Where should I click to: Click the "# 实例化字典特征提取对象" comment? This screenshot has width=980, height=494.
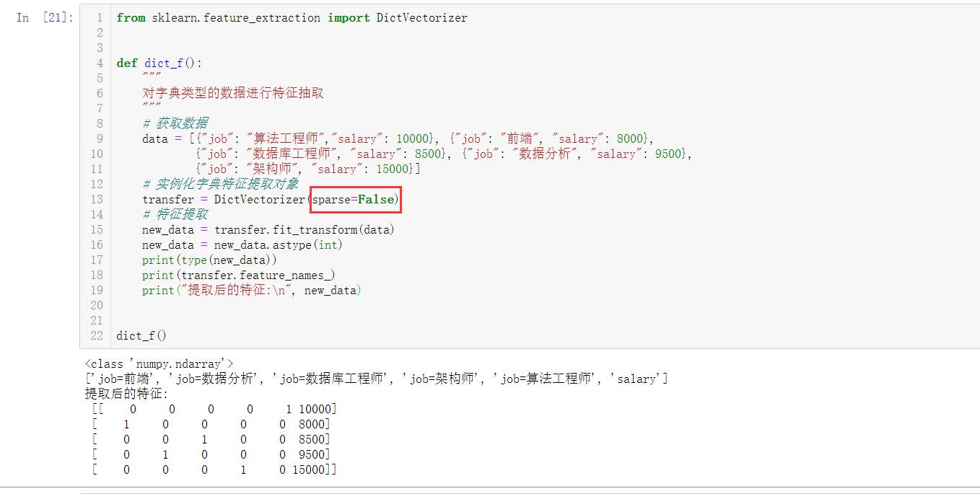tap(220, 184)
